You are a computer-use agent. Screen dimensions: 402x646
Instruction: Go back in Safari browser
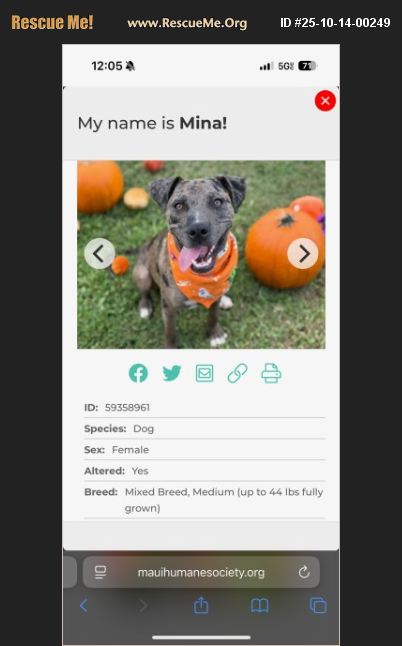pyautogui.click(x=84, y=606)
